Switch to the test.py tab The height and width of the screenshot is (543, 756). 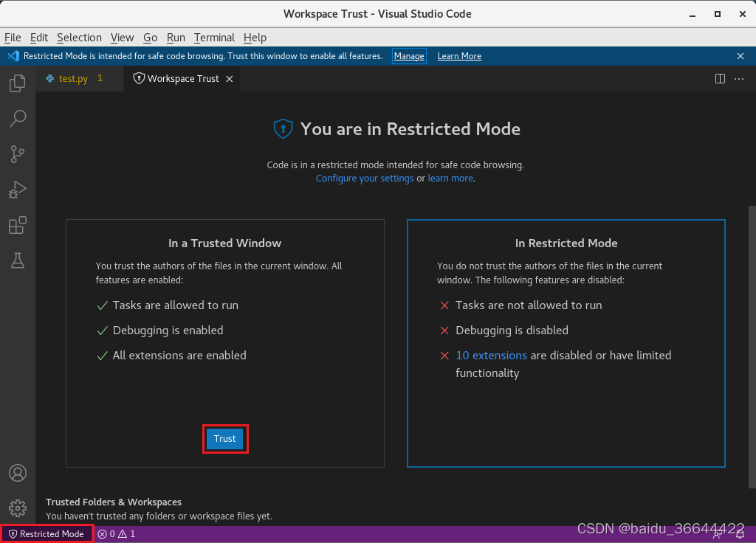point(80,78)
